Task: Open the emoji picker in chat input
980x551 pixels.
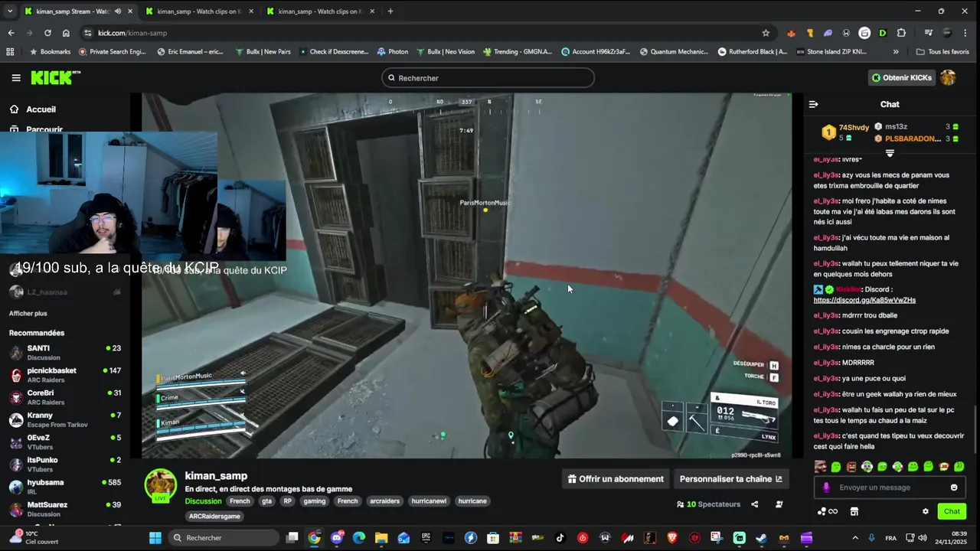Action: click(954, 487)
